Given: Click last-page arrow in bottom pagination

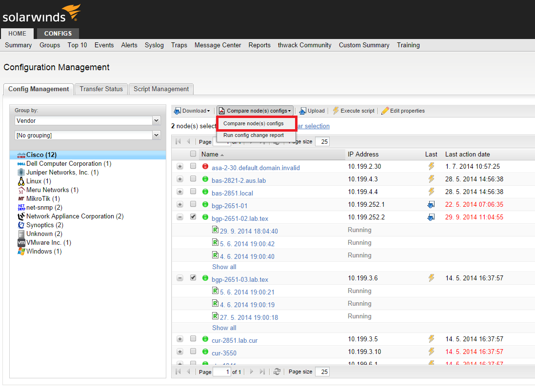Looking at the screenshot, I should point(262,372).
